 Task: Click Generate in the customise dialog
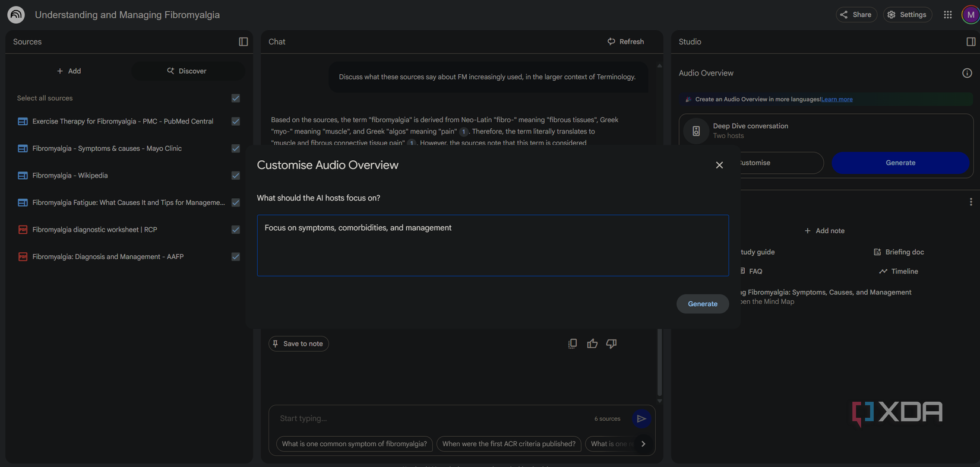tap(703, 304)
